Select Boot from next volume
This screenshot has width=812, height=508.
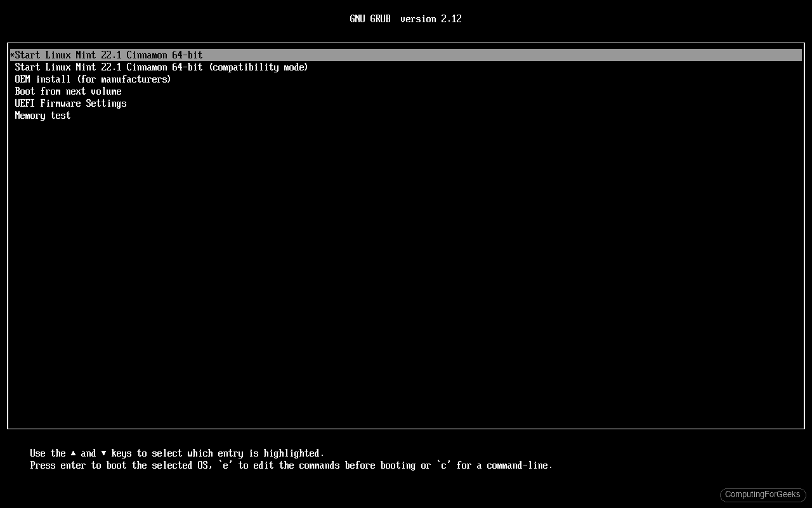pyautogui.click(x=68, y=91)
